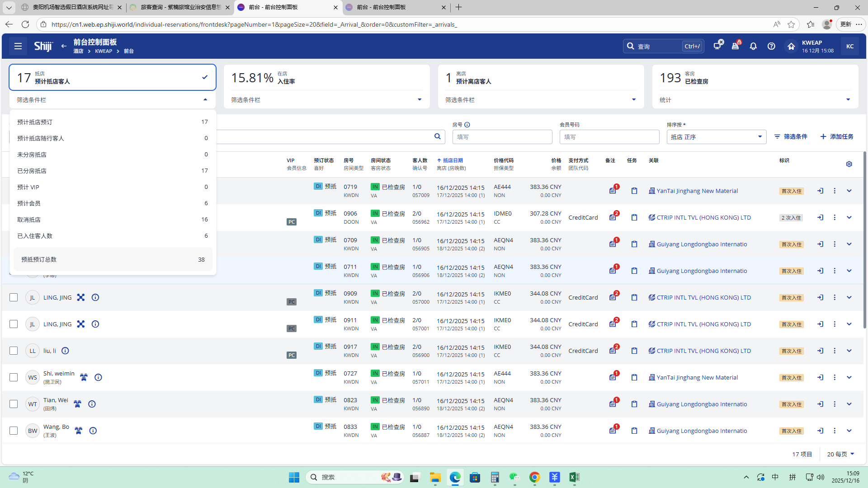868x488 pixels.
Task: Tick the Wang, Bo row checkbox
Action: click(x=14, y=431)
